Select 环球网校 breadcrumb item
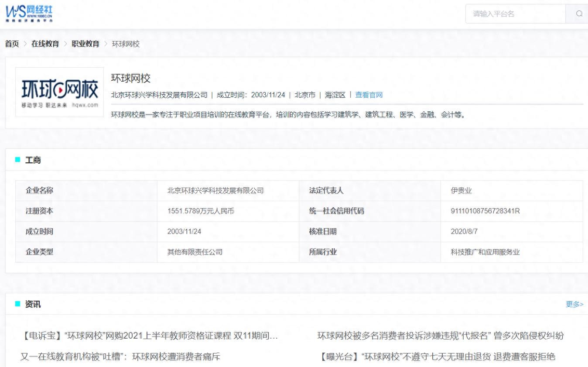 pyautogui.click(x=126, y=44)
